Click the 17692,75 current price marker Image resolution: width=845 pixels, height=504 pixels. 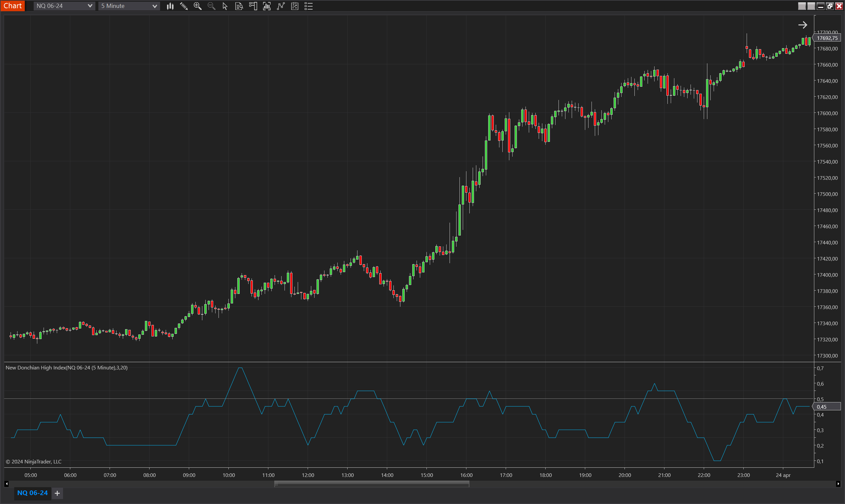827,38
